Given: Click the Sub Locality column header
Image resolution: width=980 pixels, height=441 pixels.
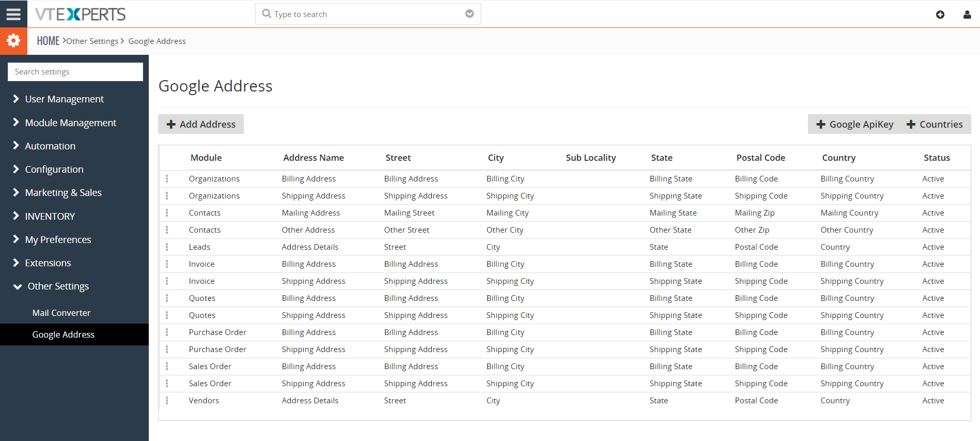Looking at the screenshot, I should pyautogui.click(x=590, y=158).
